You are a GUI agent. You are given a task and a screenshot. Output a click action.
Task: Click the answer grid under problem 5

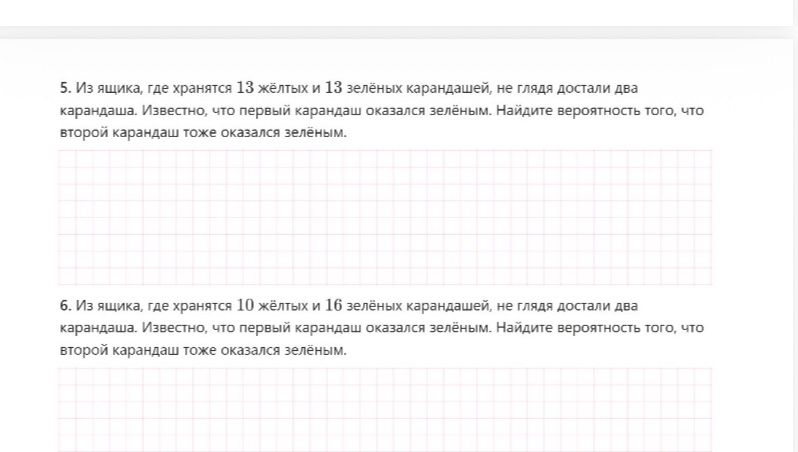pyautogui.click(x=385, y=217)
